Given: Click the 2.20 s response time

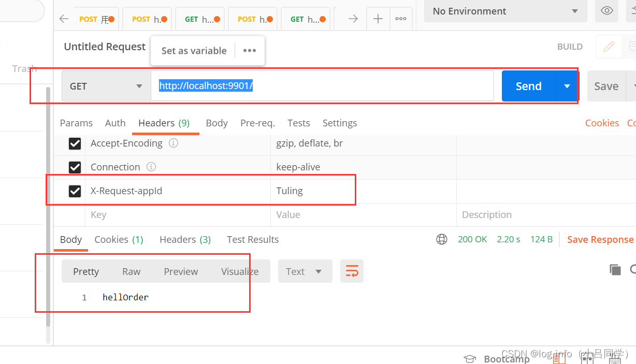Looking at the screenshot, I should tap(509, 239).
